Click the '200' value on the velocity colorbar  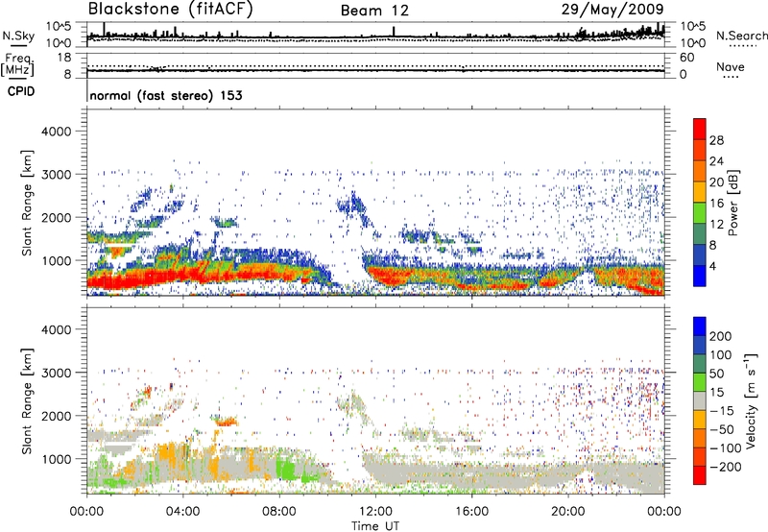point(721,336)
